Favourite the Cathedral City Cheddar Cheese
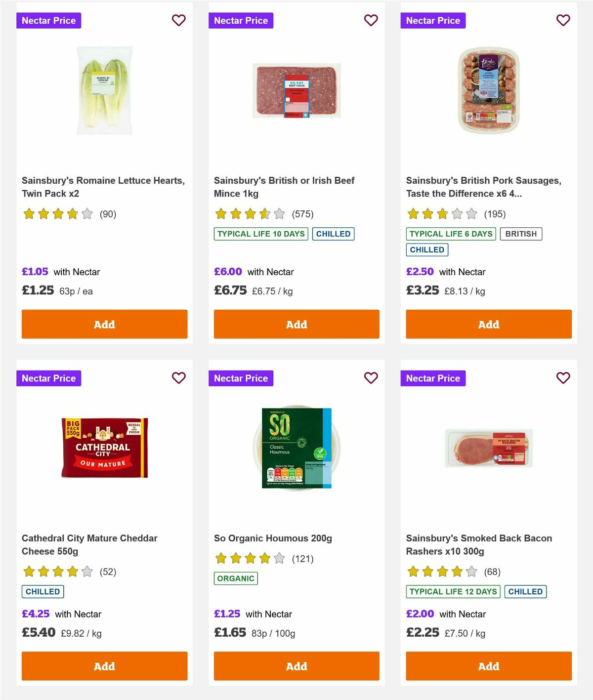The image size is (593, 700). click(178, 378)
